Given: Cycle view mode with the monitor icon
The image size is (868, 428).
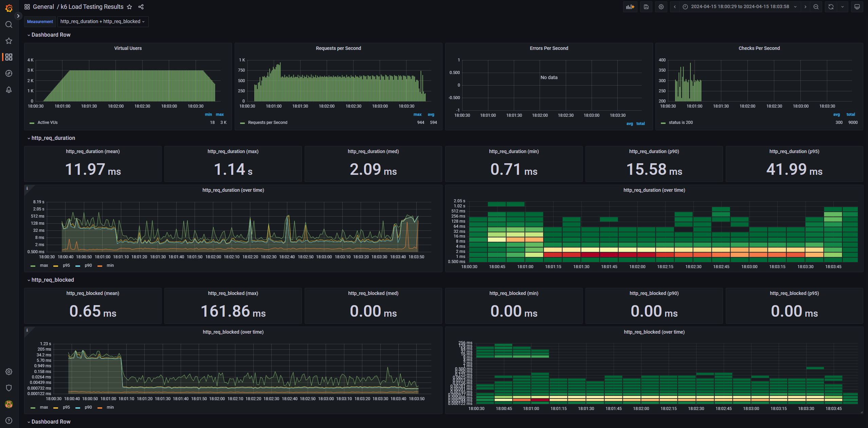Looking at the screenshot, I should pyautogui.click(x=857, y=7).
